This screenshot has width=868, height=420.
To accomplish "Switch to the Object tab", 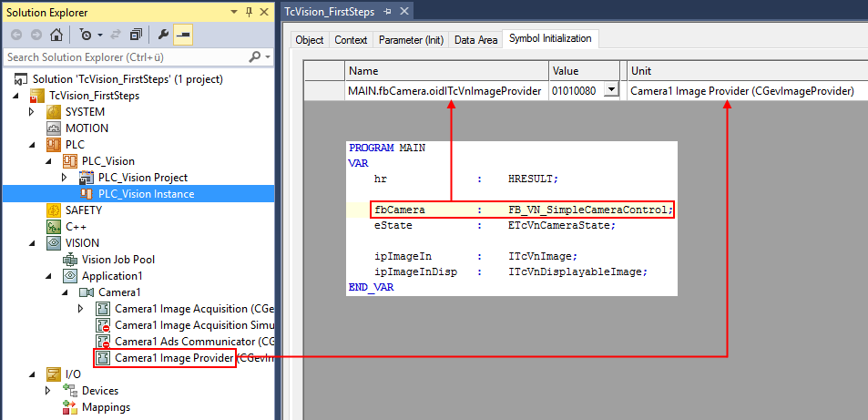I will pos(310,40).
